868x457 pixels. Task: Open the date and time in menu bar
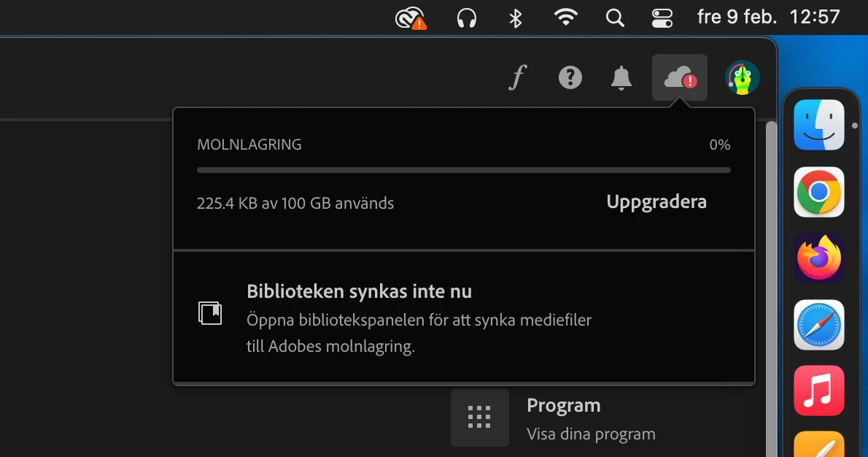(x=769, y=18)
